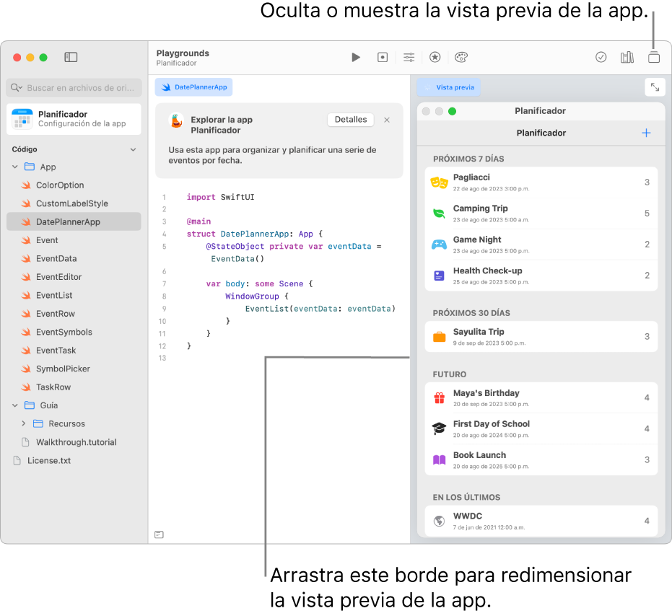Viewport: 672px width, 616px height.
Task: Click the checkmark circle icon
Action: point(601,57)
